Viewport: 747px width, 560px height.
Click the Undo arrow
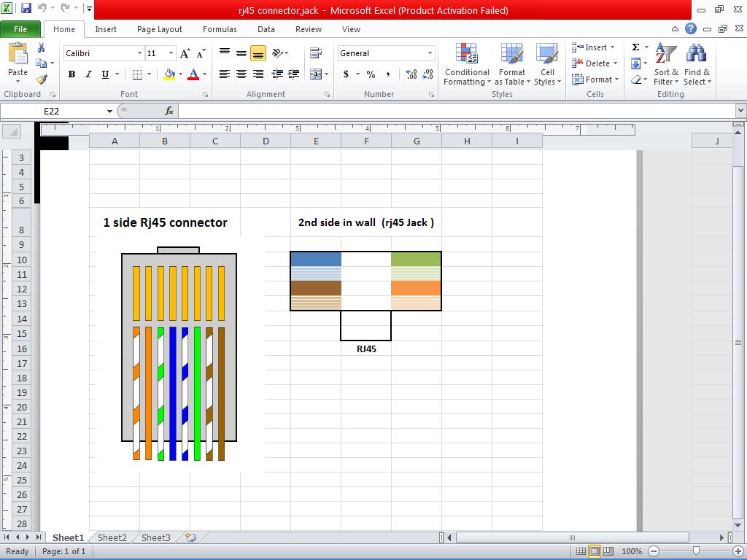tap(42, 8)
